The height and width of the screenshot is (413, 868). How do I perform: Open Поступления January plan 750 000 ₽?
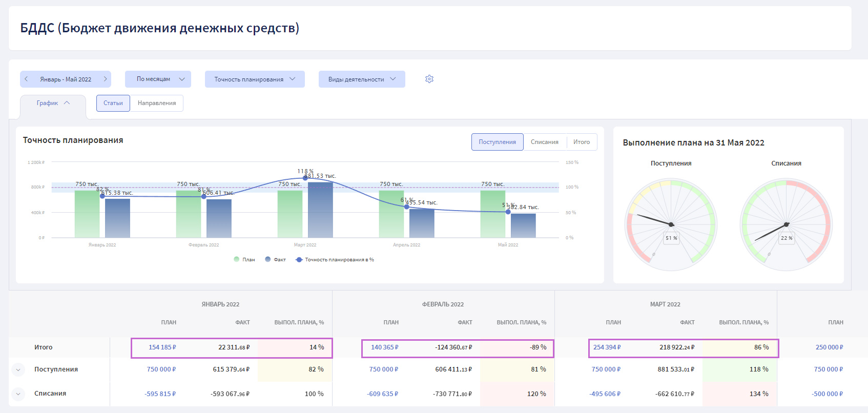pyautogui.click(x=161, y=369)
